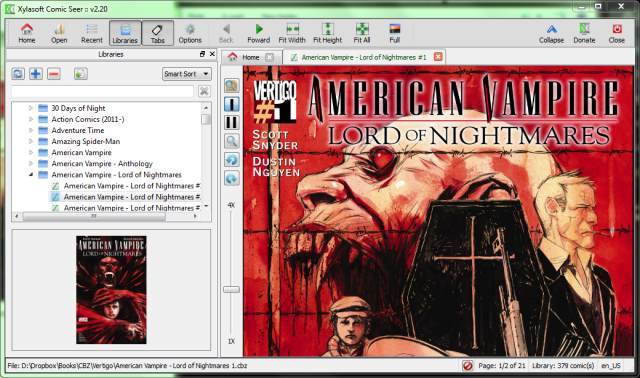Toggle the Tabs toolbar button
640x378 pixels.
(x=158, y=33)
